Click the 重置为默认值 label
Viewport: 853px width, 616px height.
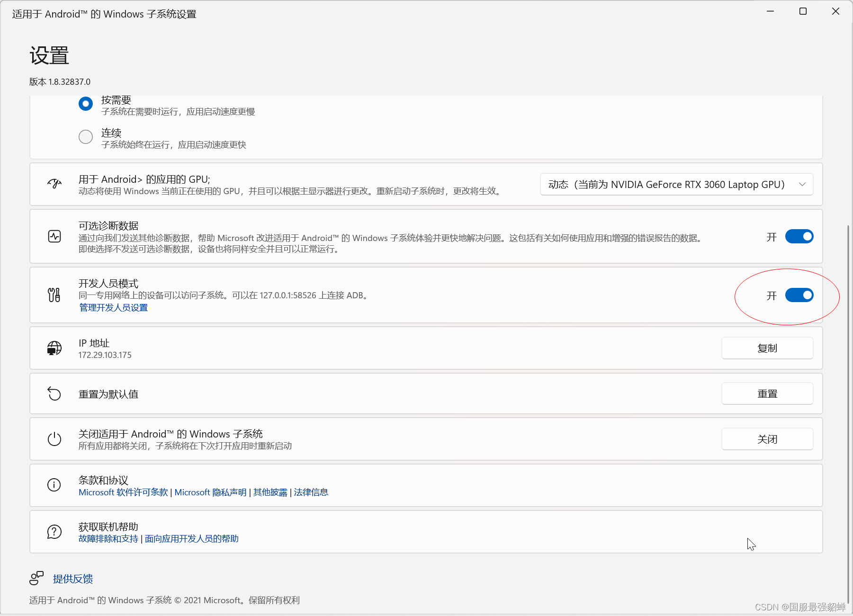point(108,394)
